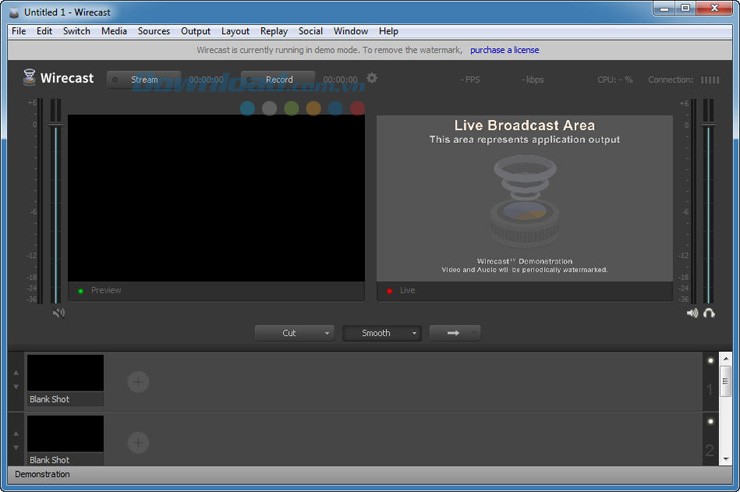Toggle the headphones monitor icon
Screen dimensions: 740x492
point(709,313)
